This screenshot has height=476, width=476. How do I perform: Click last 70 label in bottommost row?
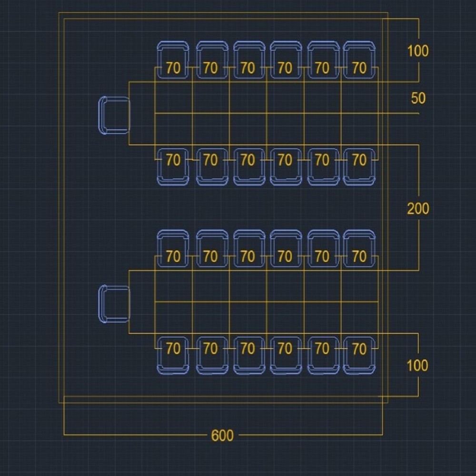(x=359, y=349)
